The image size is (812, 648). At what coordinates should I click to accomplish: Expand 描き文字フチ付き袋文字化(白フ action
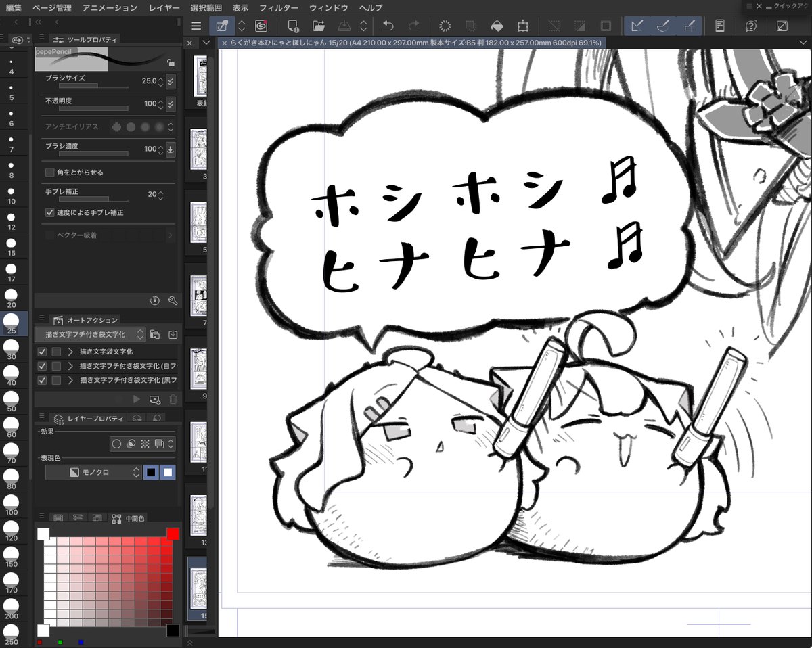[70, 366]
